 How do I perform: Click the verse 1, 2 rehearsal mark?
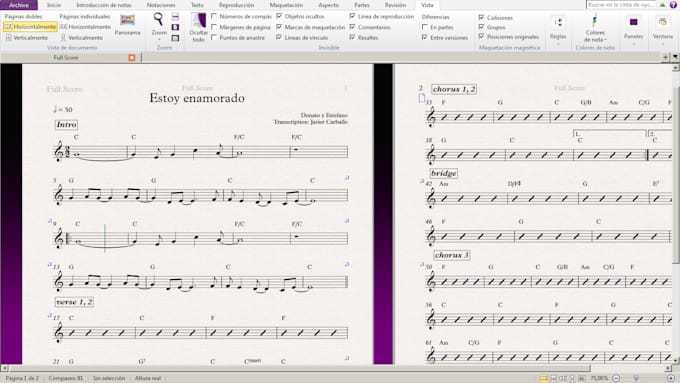(x=75, y=302)
